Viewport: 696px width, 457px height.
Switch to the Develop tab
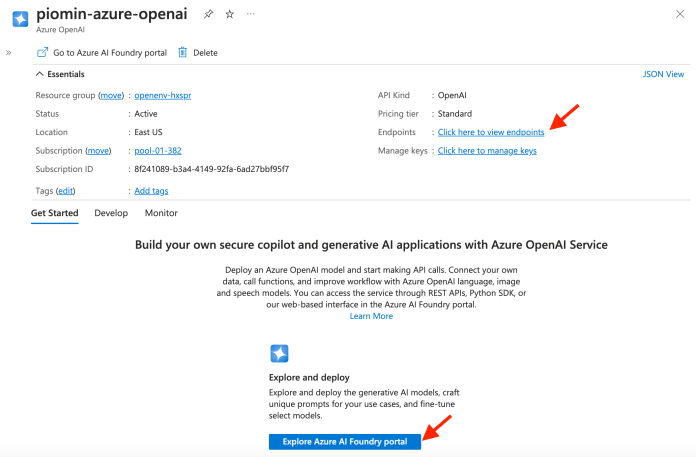point(111,213)
